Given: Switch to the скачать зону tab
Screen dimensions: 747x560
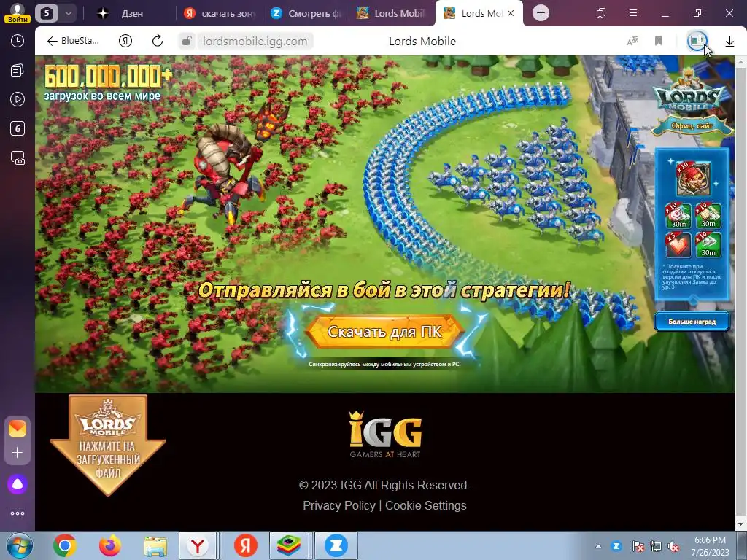Looking at the screenshot, I should 220,13.
